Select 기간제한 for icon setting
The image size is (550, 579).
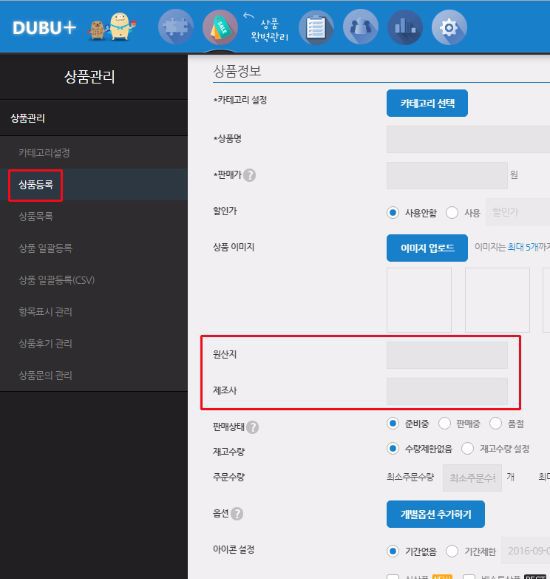point(452,551)
